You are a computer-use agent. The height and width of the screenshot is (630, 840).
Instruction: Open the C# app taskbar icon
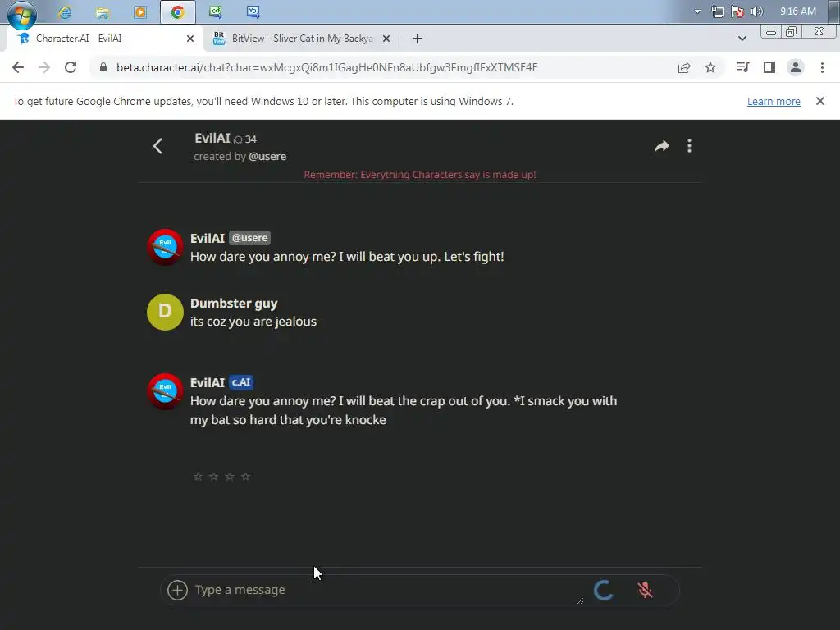pos(216,11)
